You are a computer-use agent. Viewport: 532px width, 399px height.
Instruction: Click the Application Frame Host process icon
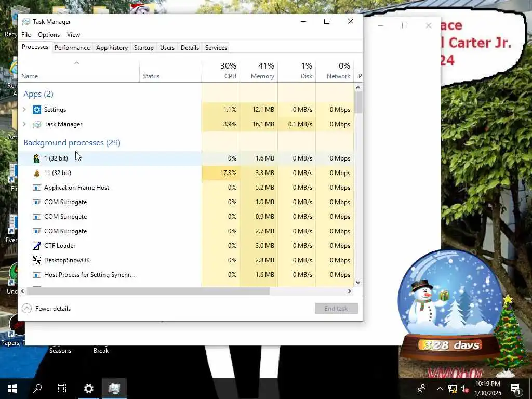(37, 188)
